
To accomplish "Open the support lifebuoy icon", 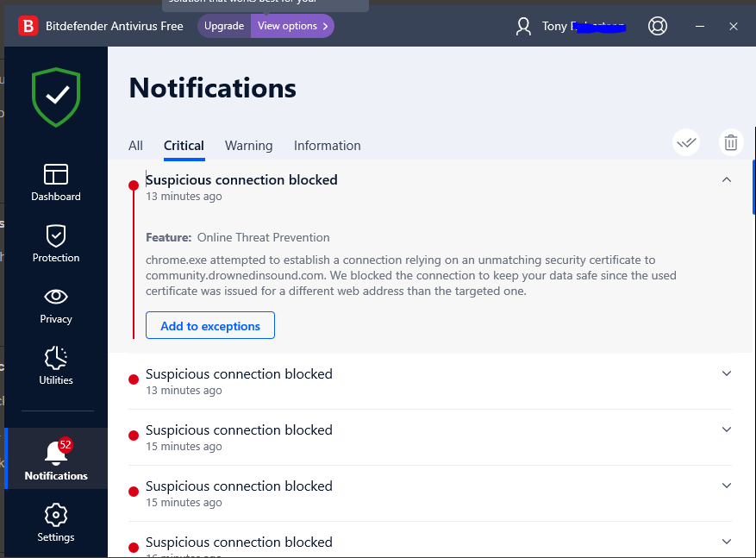I will [x=658, y=26].
